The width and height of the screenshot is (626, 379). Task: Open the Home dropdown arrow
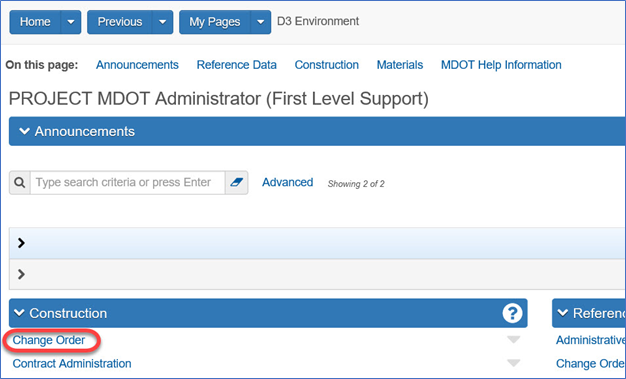click(71, 22)
